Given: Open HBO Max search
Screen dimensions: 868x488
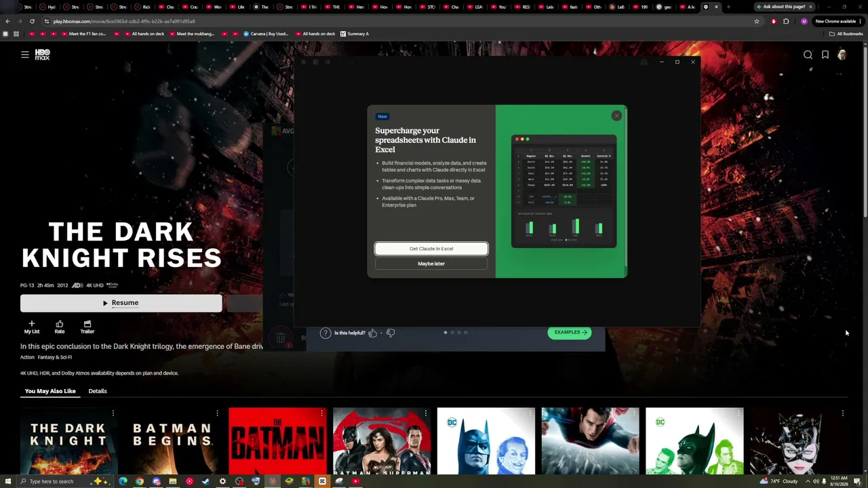Looking at the screenshot, I should click(x=808, y=55).
